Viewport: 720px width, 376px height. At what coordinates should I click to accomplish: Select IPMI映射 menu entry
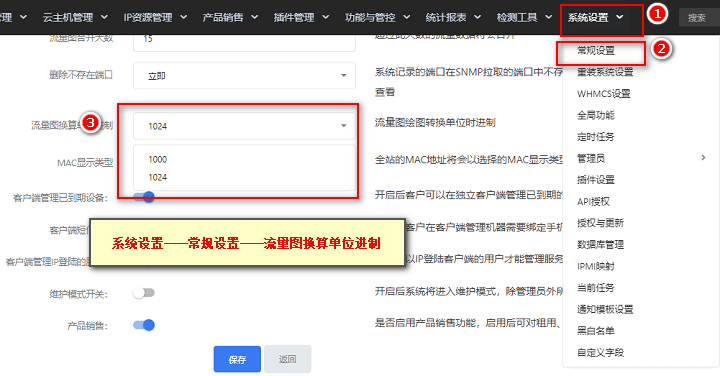[596, 266]
